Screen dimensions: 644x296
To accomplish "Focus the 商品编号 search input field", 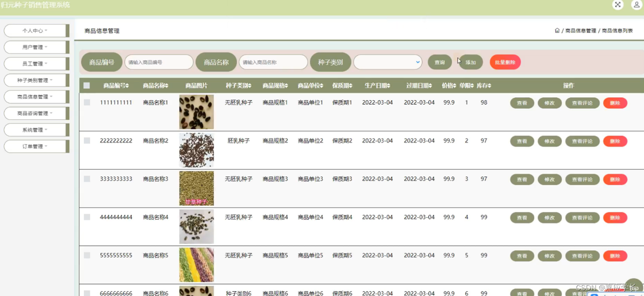I will (159, 62).
